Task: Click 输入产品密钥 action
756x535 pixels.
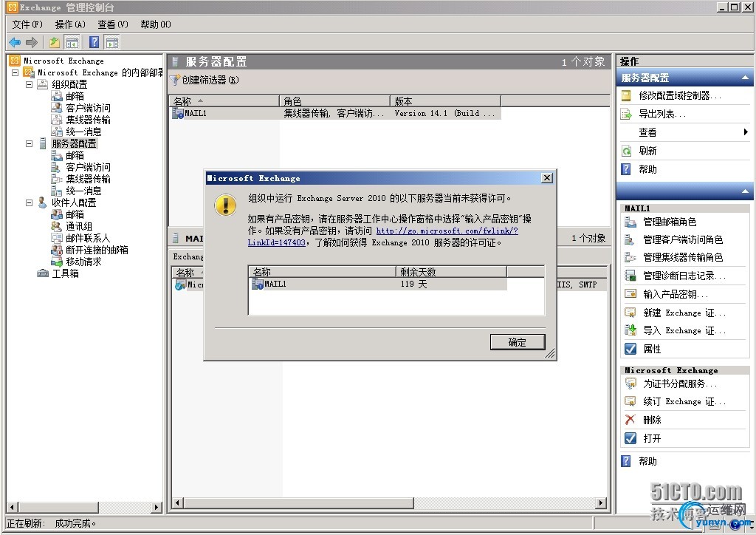Action: click(x=676, y=294)
